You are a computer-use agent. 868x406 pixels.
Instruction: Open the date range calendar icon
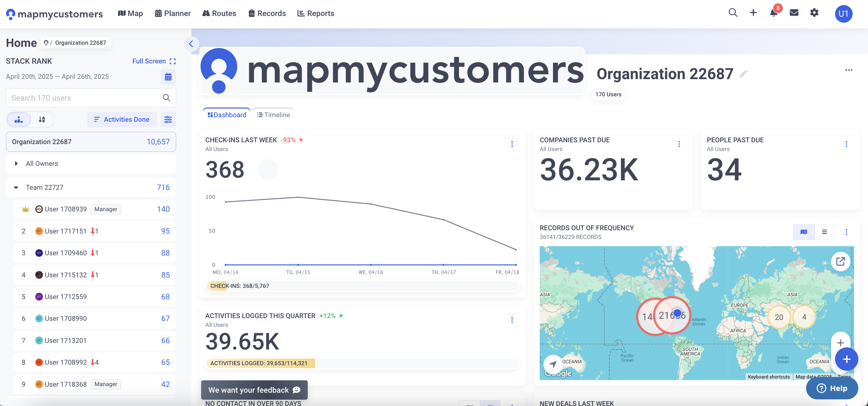[168, 77]
